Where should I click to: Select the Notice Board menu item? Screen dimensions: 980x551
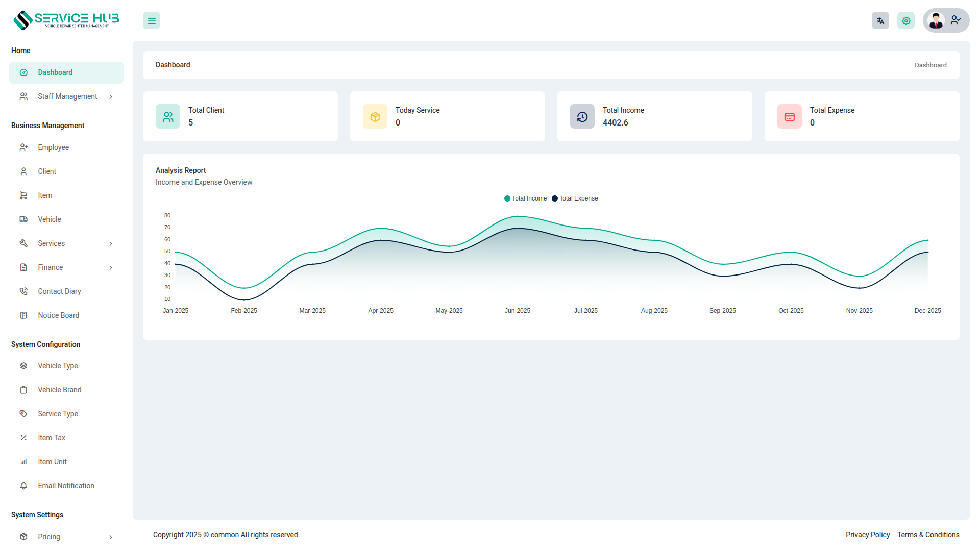point(58,315)
